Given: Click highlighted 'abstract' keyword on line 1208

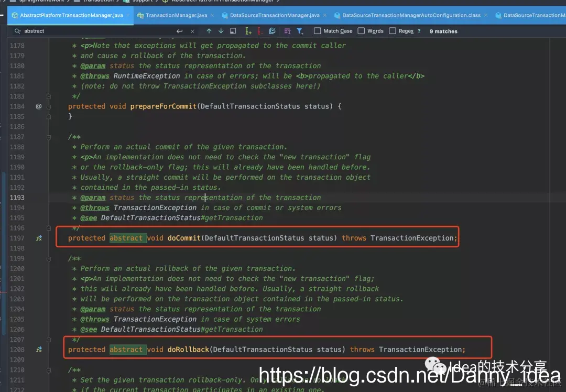Looking at the screenshot, I should tap(126, 350).
